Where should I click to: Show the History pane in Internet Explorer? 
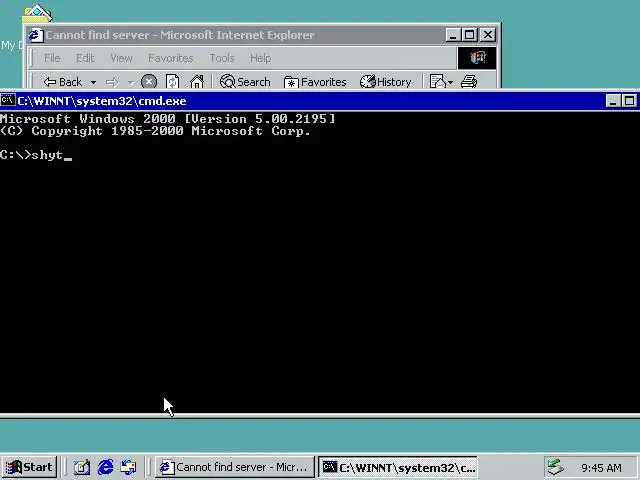pos(386,82)
